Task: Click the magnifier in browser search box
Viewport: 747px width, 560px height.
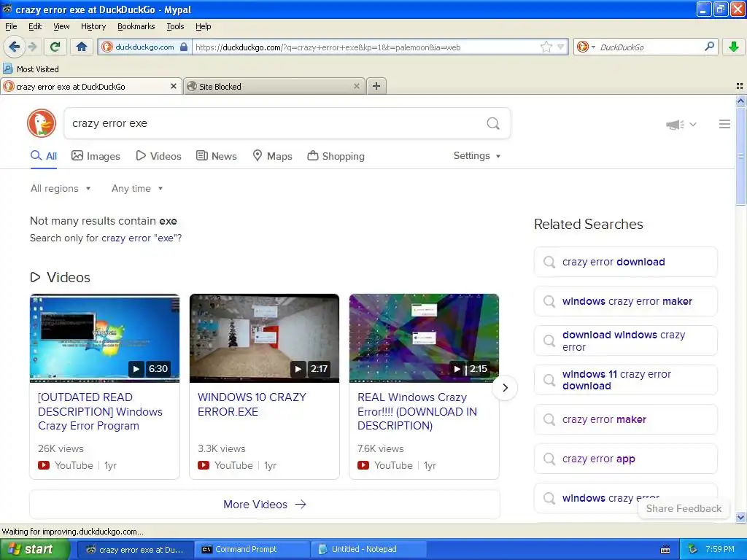Action: [x=709, y=46]
